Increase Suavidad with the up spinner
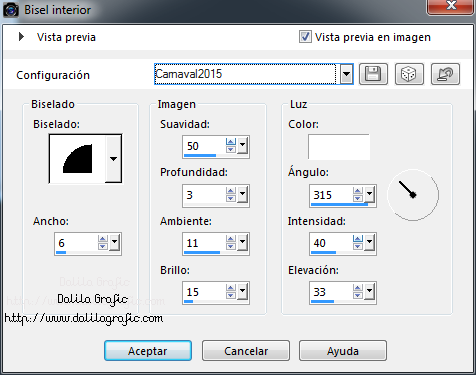Screen dimensions: 476x375 pos(231,142)
